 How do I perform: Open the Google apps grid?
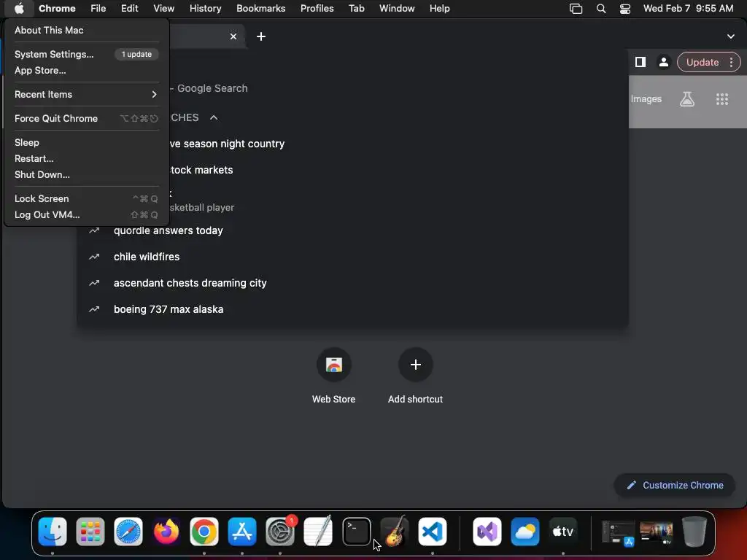(x=722, y=99)
